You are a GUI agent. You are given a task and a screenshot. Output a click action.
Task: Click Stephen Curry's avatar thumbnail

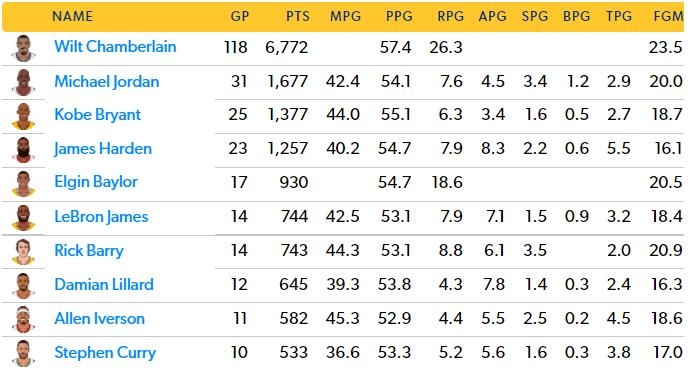pyautogui.click(x=23, y=353)
